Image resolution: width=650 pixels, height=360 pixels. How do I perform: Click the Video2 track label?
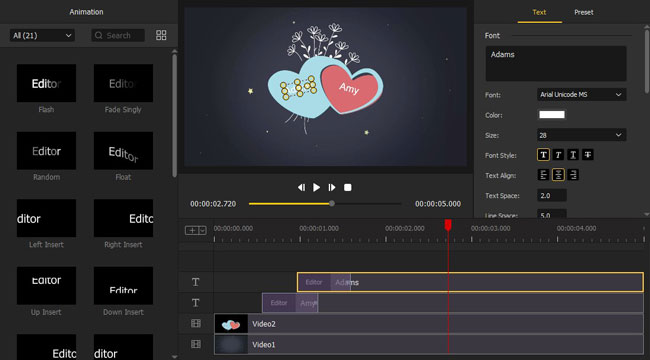(264, 324)
